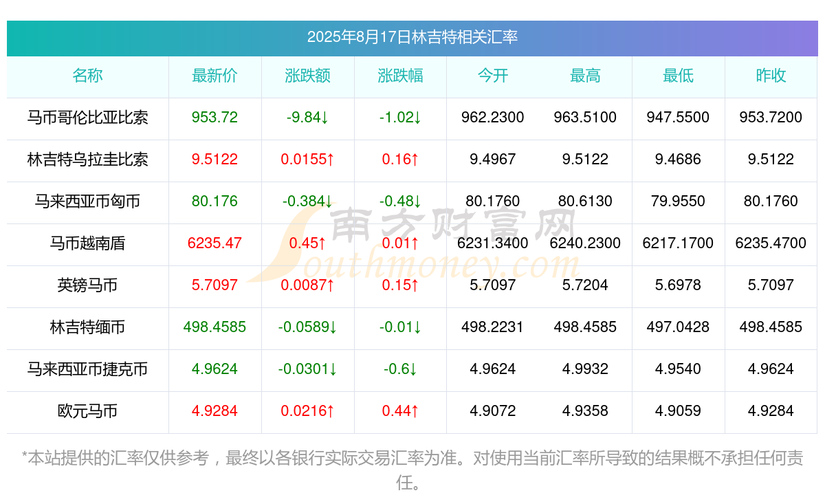This screenshot has height=504, width=825.
Task: Click change percent 0.16↑
Action: point(400,160)
